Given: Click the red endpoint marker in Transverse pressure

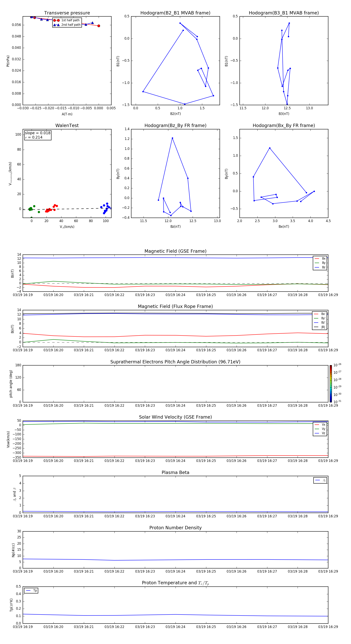Looking at the screenshot, I should 99,26.
